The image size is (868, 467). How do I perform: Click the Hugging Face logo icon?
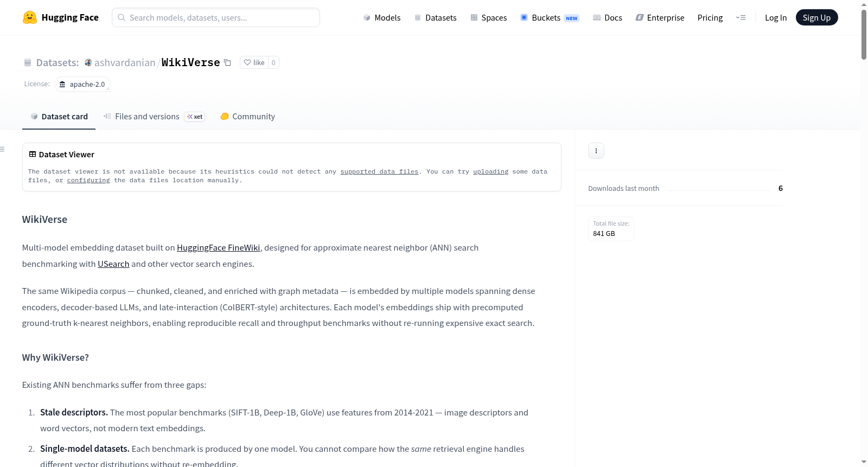pyautogui.click(x=30, y=17)
